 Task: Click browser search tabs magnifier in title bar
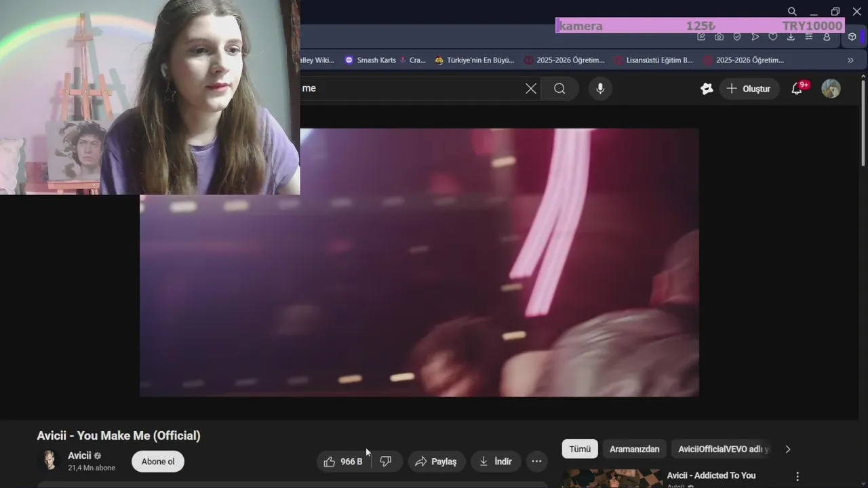[x=792, y=12]
